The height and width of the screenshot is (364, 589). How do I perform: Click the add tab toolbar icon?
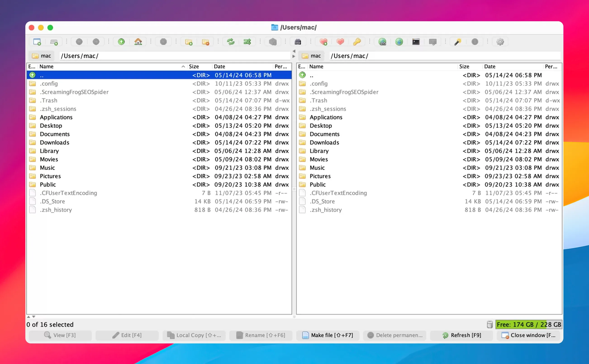(x=54, y=42)
